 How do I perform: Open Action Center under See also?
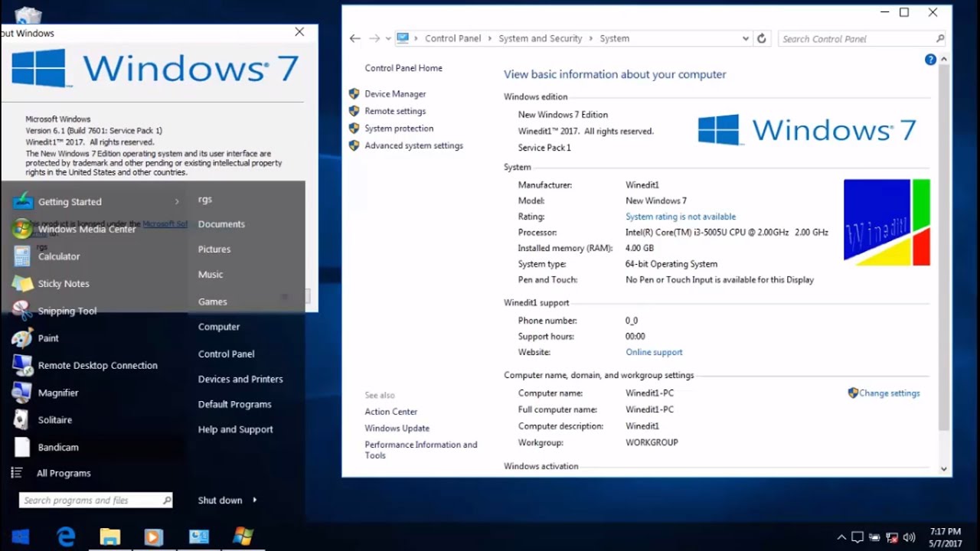pyautogui.click(x=390, y=412)
